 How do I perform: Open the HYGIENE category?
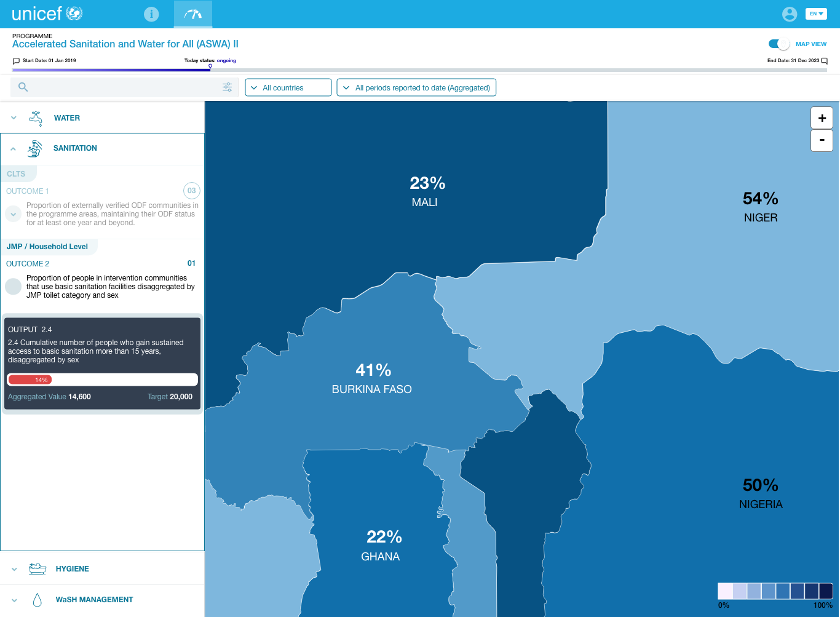point(73,569)
